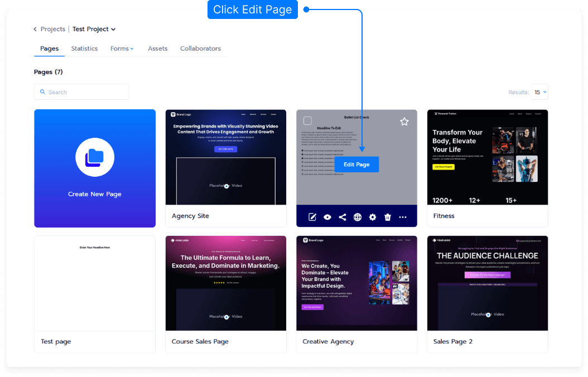Click the share icon in the card toolbar
Screen dimensions: 588x377
tap(343, 217)
